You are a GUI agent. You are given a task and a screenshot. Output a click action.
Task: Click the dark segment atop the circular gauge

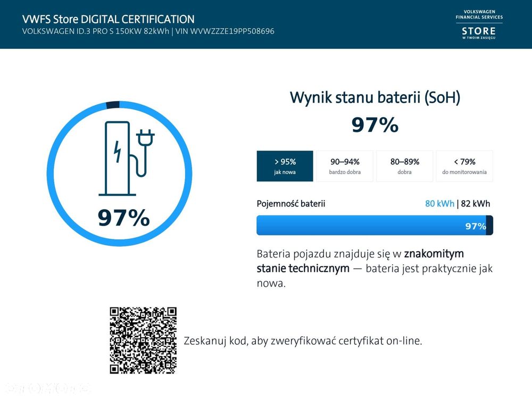[113, 105]
